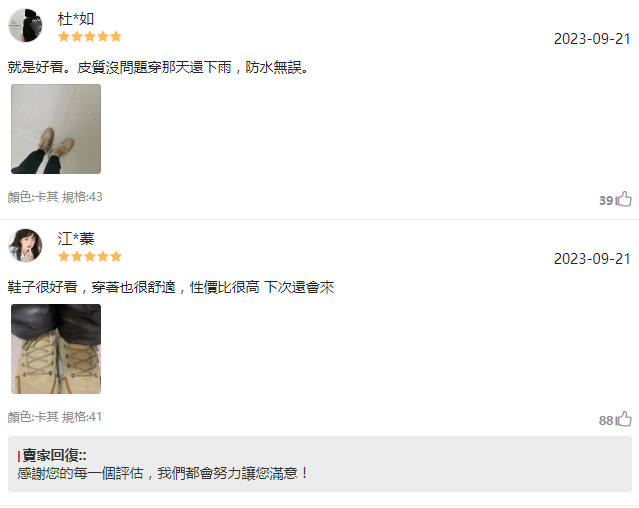Open the khaki shoes floor photo thumbnail
The image size is (639, 508).
click(56, 129)
